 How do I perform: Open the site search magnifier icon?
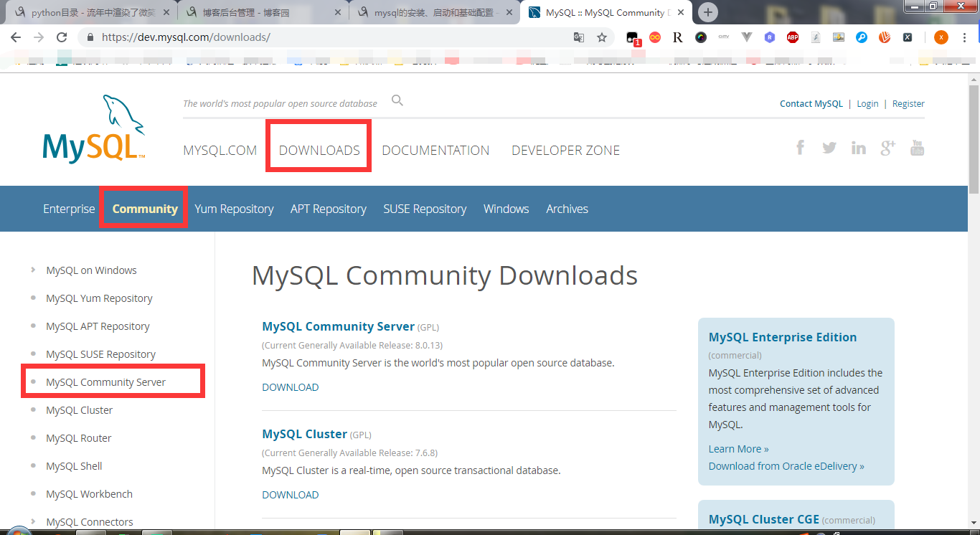click(397, 100)
